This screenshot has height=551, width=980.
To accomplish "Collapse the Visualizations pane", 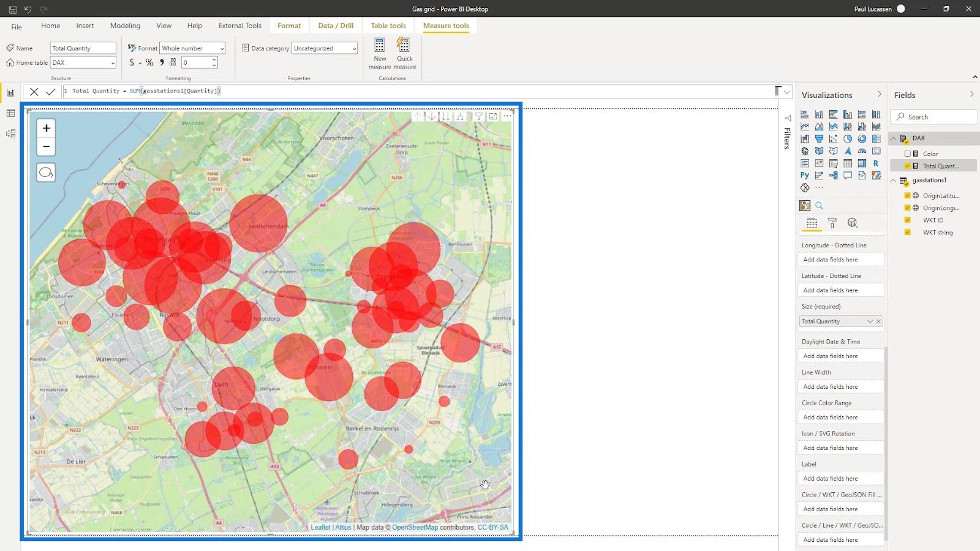I will click(x=880, y=94).
